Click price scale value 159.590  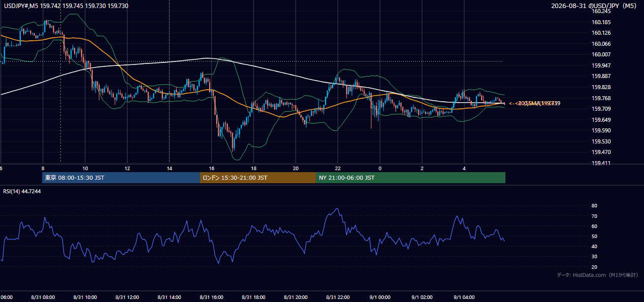(602, 130)
